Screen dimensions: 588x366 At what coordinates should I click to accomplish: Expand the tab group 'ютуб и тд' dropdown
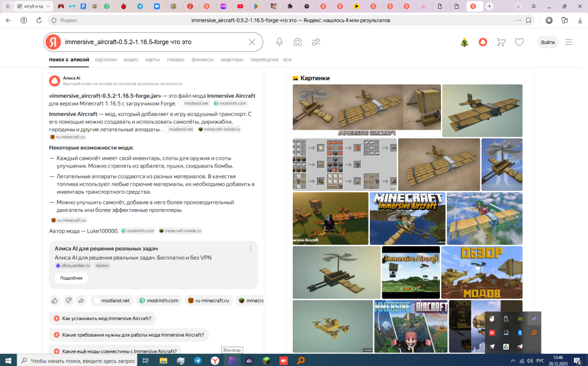[x=48, y=6]
